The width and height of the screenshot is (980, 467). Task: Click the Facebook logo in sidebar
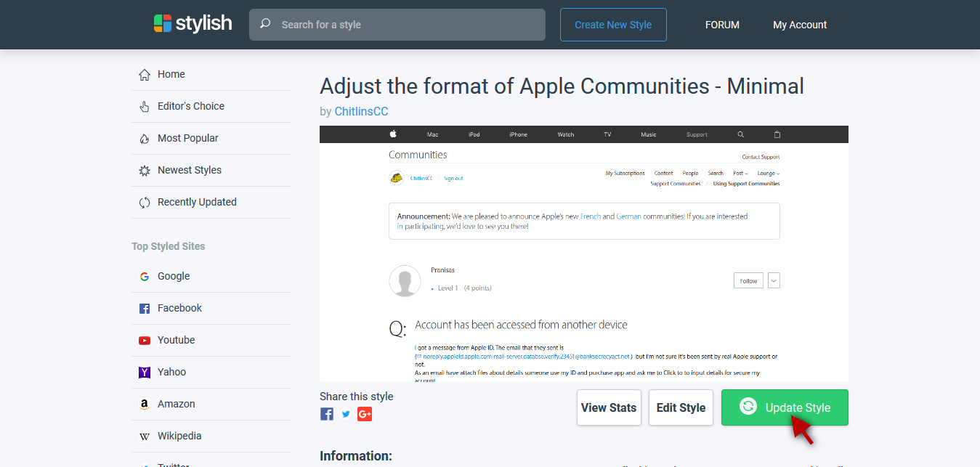click(x=145, y=308)
